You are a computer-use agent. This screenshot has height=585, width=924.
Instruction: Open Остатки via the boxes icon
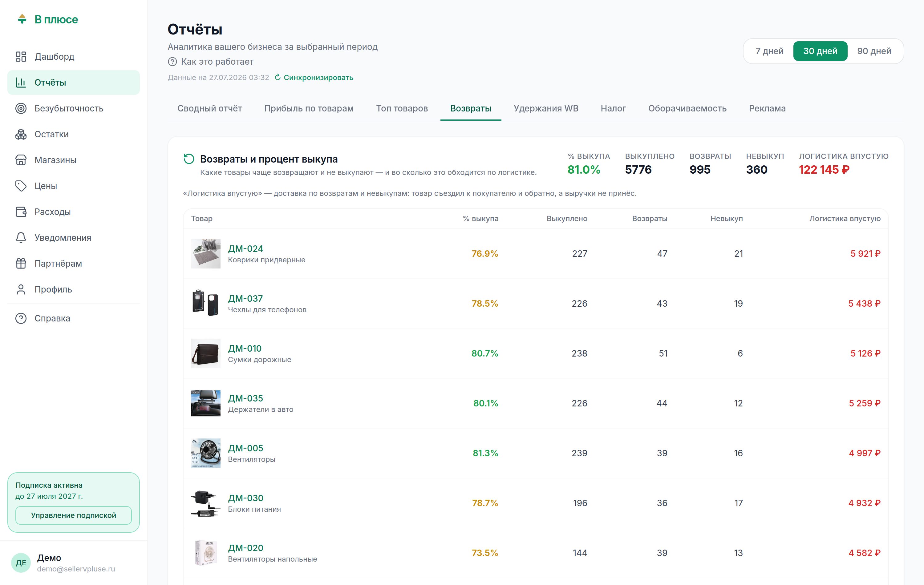click(x=21, y=134)
